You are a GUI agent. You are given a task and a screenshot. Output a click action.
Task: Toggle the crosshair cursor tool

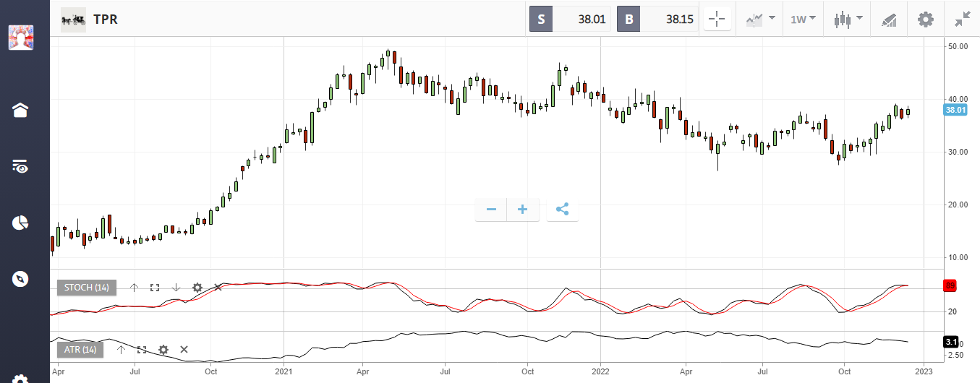pyautogui.click(x=717, y=20)
